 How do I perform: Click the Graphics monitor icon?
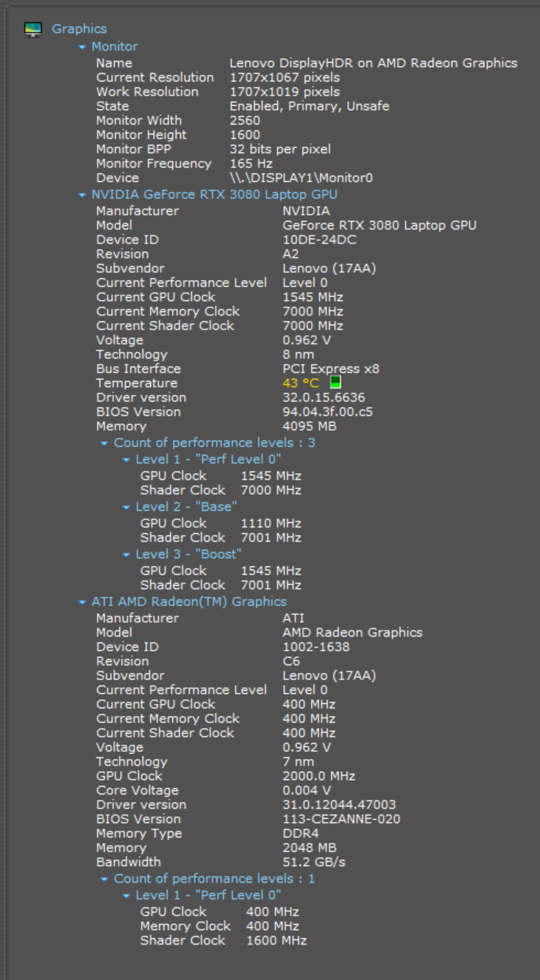(32, 29)
